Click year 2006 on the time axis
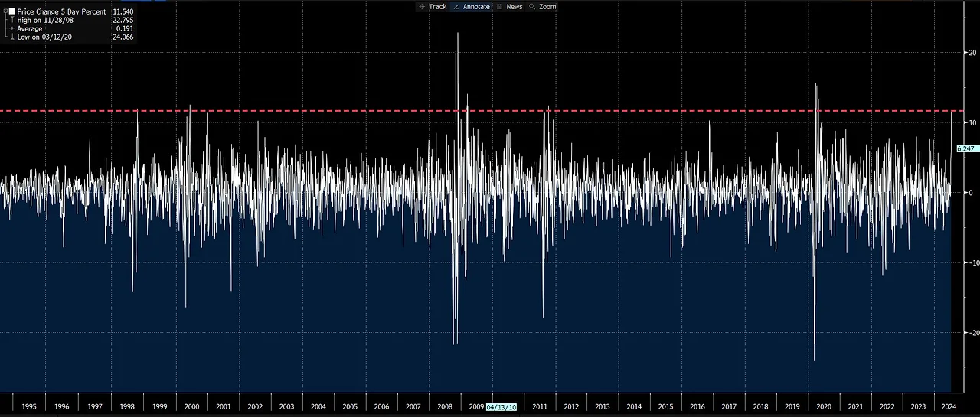980x417 pixels. (381, 407)
